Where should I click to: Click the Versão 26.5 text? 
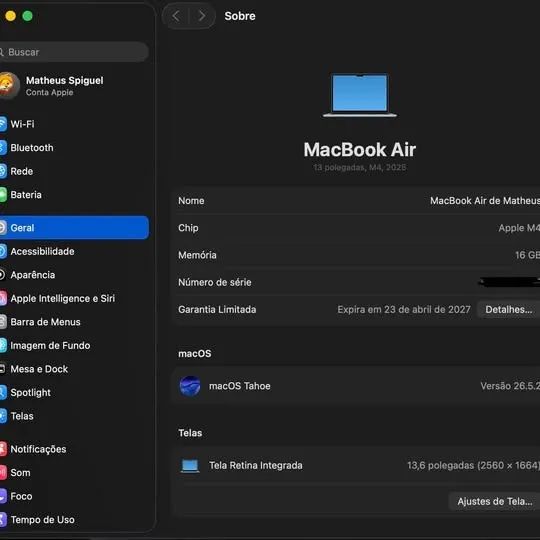coord(510,386)
